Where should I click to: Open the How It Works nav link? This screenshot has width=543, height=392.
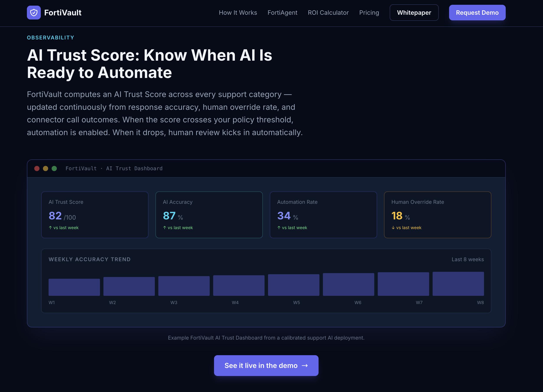point(238,13)
